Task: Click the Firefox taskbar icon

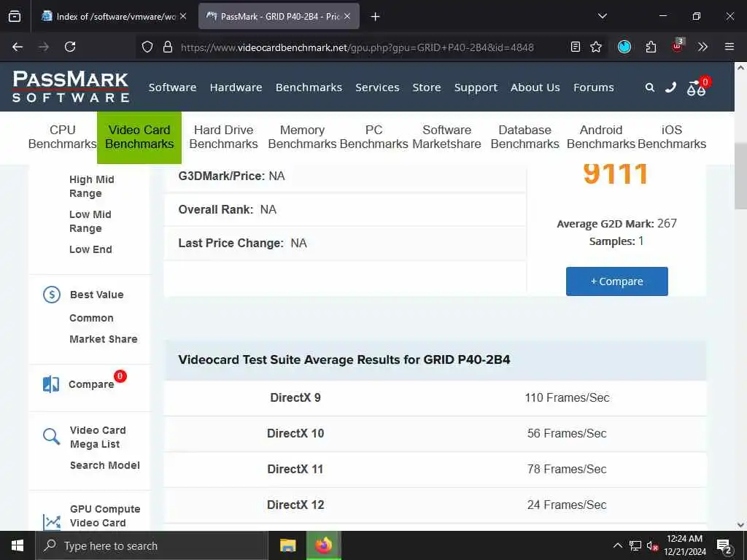Action: 323,545
